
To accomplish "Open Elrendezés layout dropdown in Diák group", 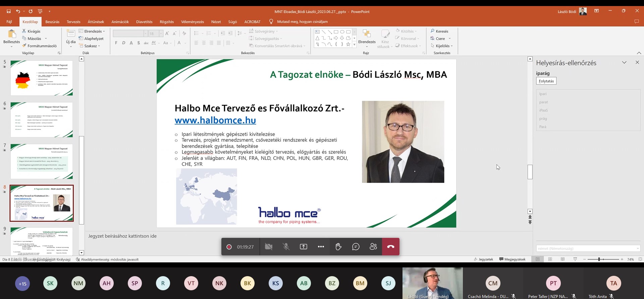I will click(x=92, y=31).
